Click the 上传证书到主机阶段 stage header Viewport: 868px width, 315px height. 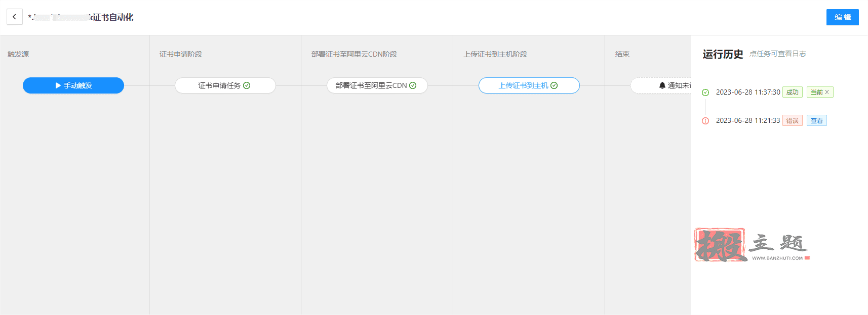click(x=495, y=54)
